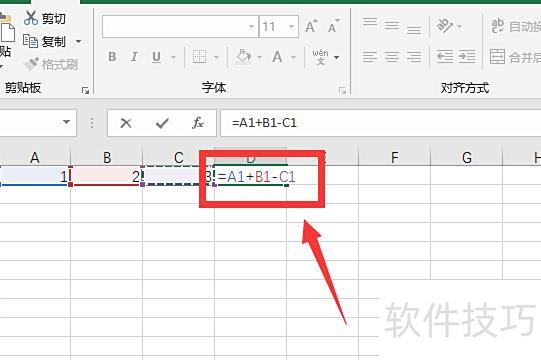
Task: Toggle Wrap Text (自动换行) button
Action: pyautogui.click(x=515, y=26)
